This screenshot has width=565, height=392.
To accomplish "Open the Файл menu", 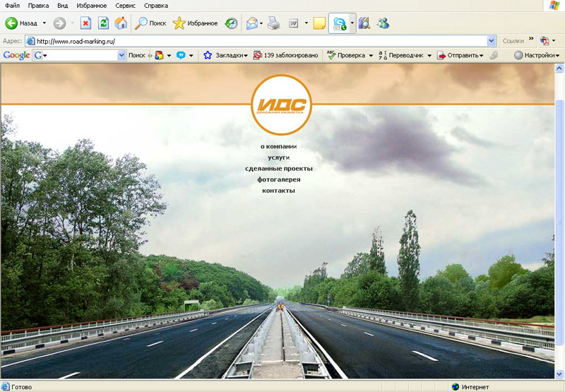I will (13, 6).
